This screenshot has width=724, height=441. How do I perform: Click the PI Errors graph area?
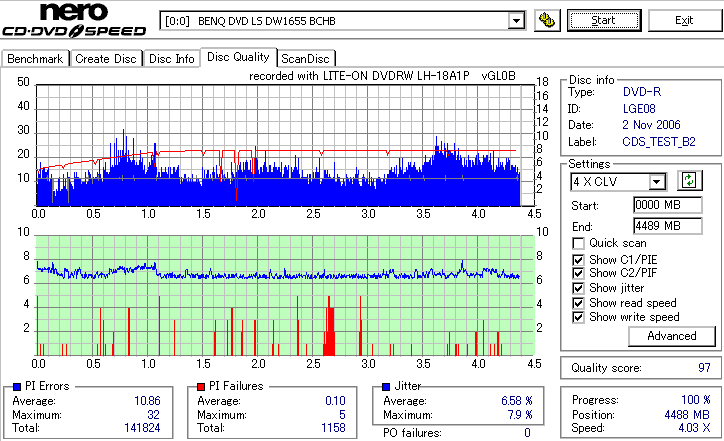point(285,145)
